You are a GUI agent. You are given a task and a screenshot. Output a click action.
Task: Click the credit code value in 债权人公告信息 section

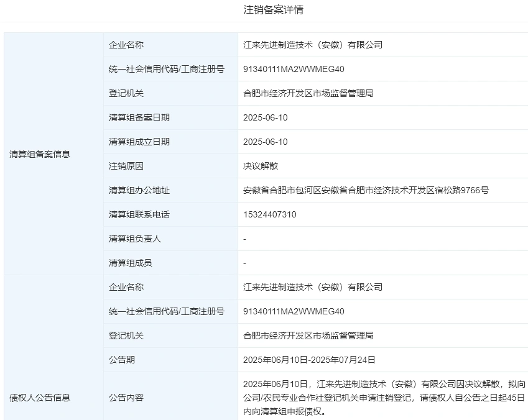(294, 311)
